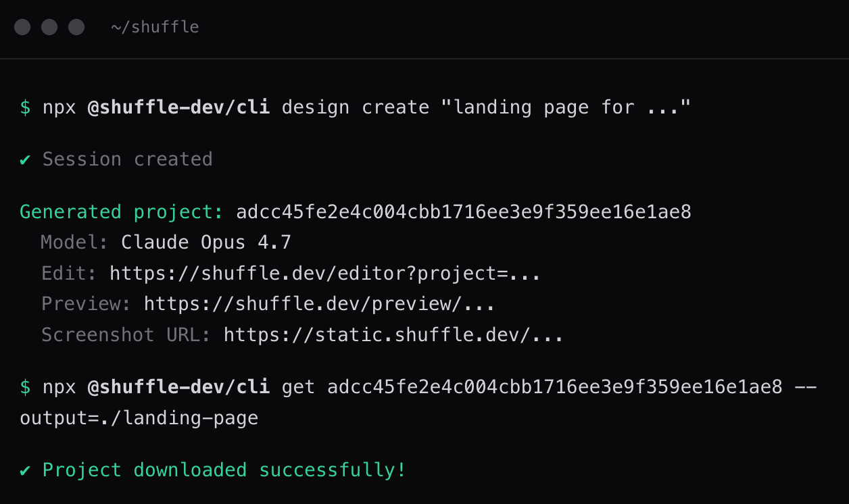Click the "Model:" label
The height and width of the screenshot is (504, 849).
pyautogui.click(x=75, y=242)
